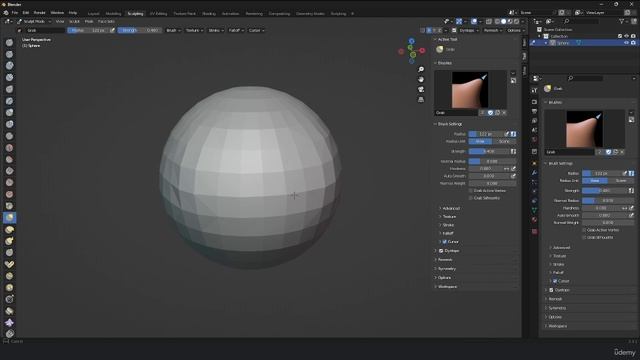The image size is (640, 360).
Task: Open the File menu
Action: 15,13
